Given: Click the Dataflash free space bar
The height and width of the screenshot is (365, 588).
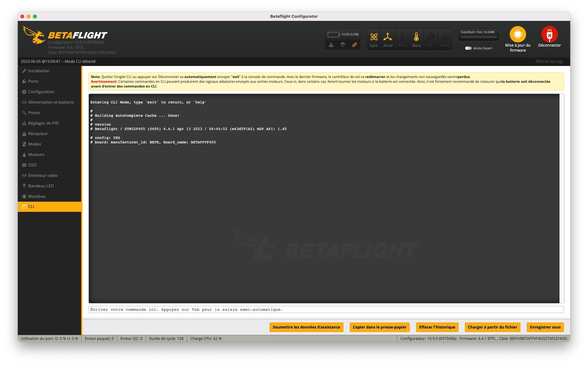Looking at the screenshot, I should tap(479, 37).
